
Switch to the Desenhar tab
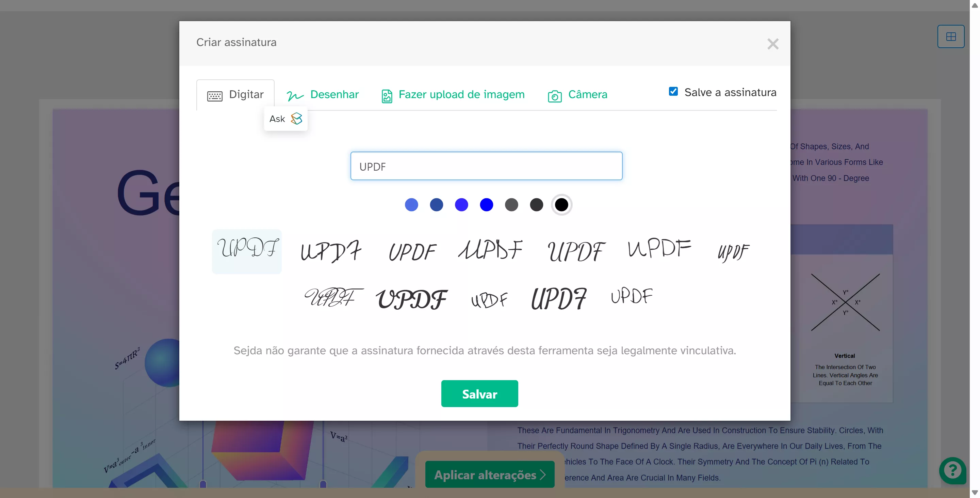(x=334, y=94)
